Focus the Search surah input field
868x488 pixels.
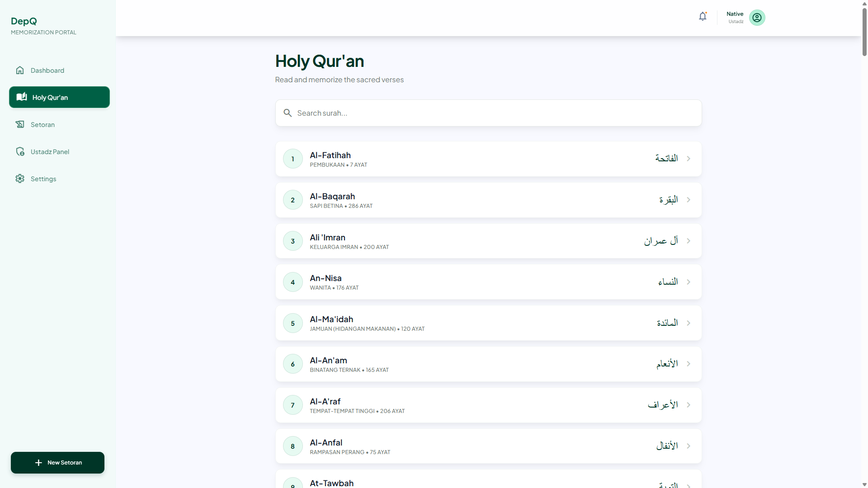(488, 113)
